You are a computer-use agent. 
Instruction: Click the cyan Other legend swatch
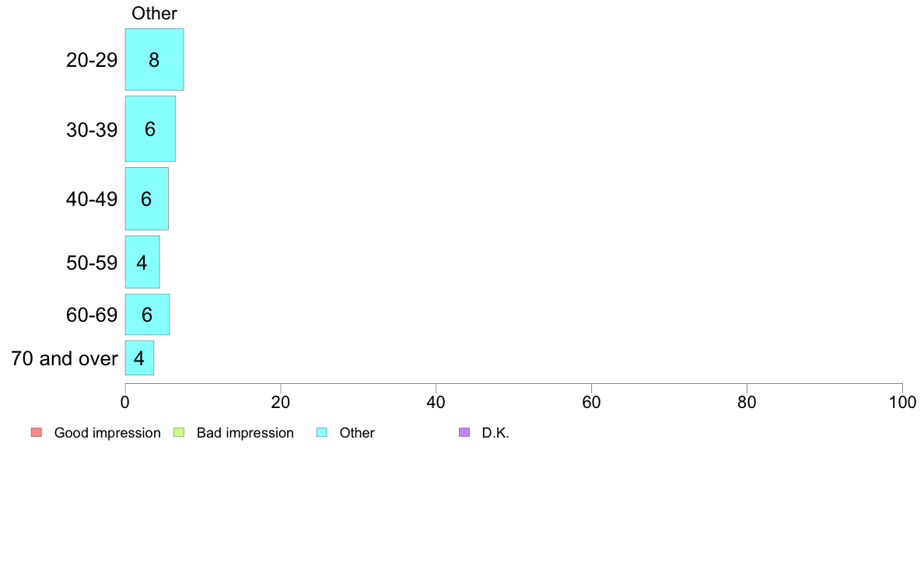pos(322,432)
